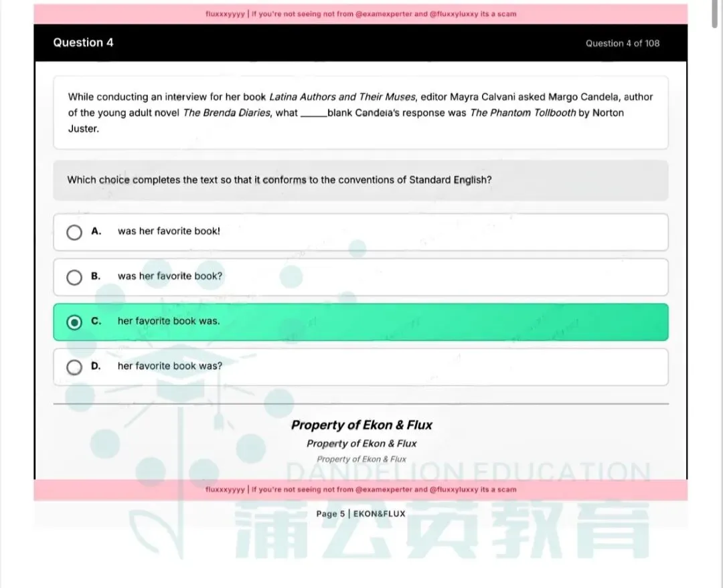The image size is (723, 588).
Task: Select answer choice B radio button
Action: 74,277
